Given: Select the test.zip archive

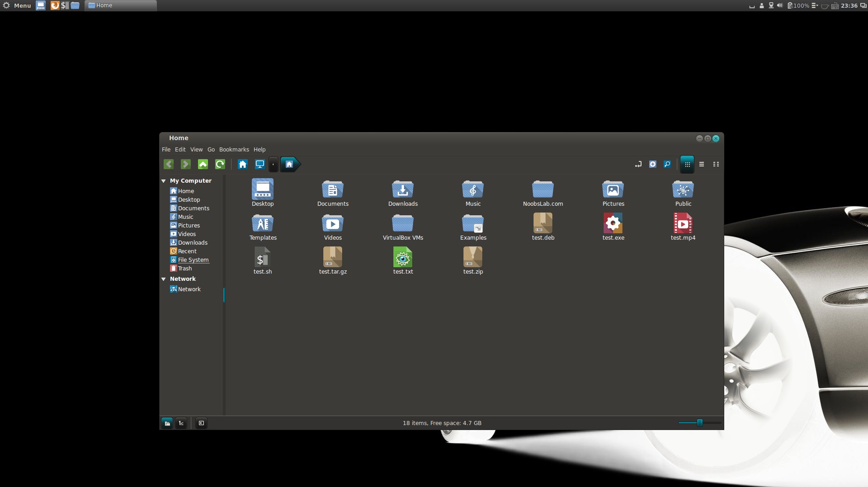Looking at the screenshot, I should point(473,257).
